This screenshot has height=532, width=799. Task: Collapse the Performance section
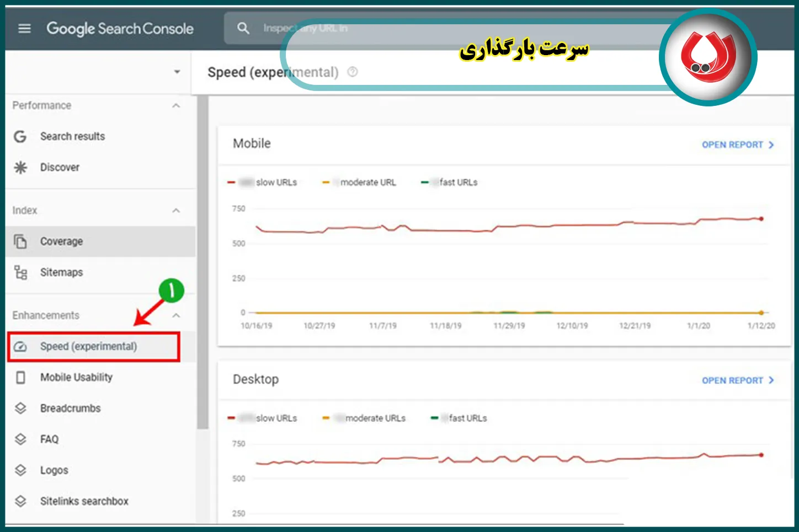[176, 106]
